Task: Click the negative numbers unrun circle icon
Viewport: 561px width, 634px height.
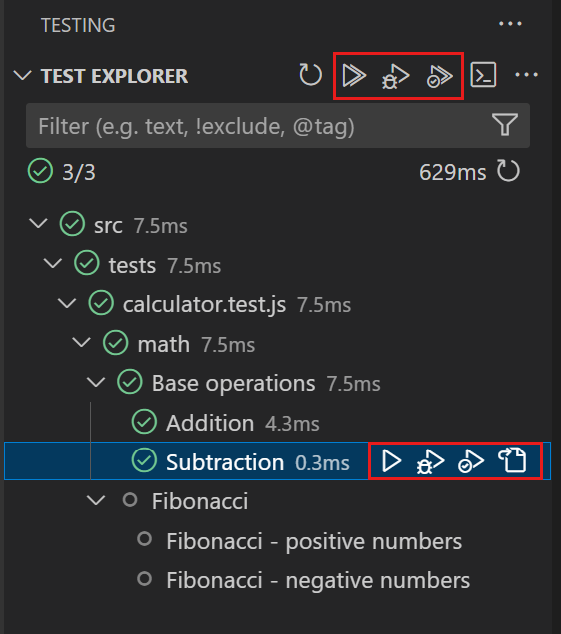Action: (144, 579)
